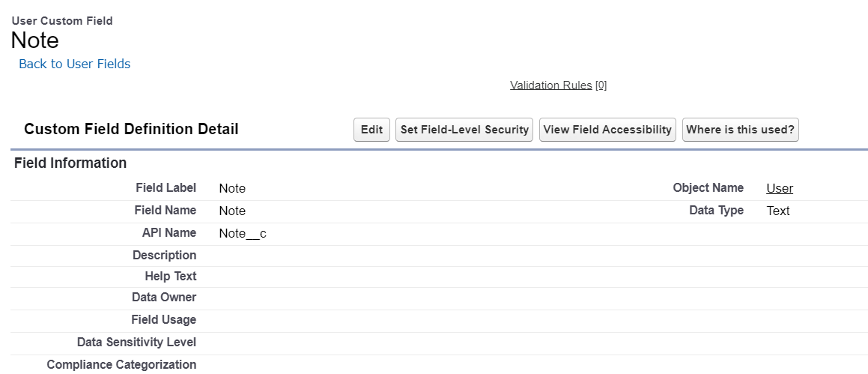The height and width of the screenshot is (374, 868).
Task: Click the Help Text field label
Action: pyautogui.click(x=170, y=277)
